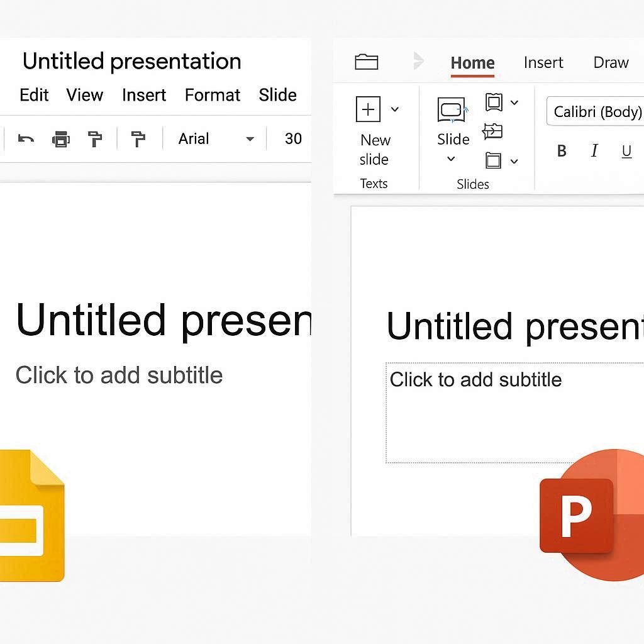Click the New slide label
This screenshot has width=644, height=644.
375,150
